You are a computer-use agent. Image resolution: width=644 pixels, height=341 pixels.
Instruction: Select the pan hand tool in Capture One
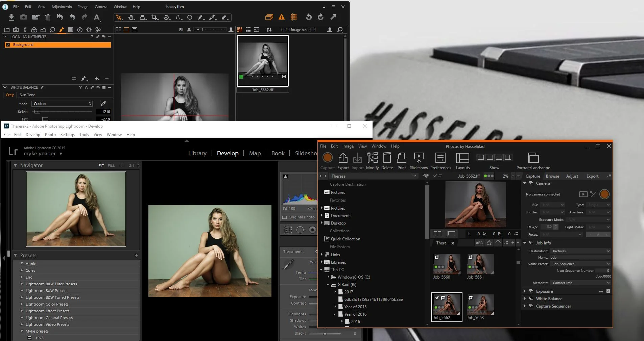click(x=131, y=17)
